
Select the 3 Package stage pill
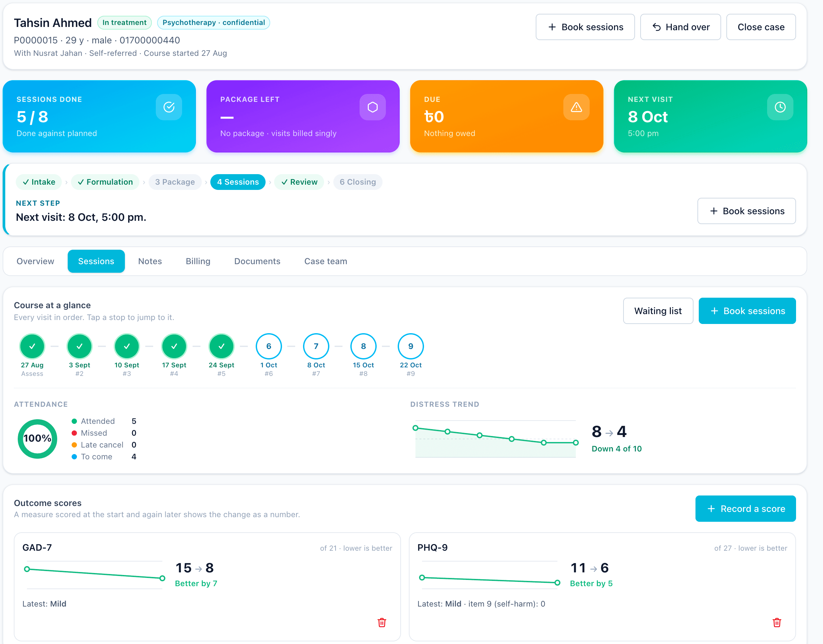tap(175, 182)
